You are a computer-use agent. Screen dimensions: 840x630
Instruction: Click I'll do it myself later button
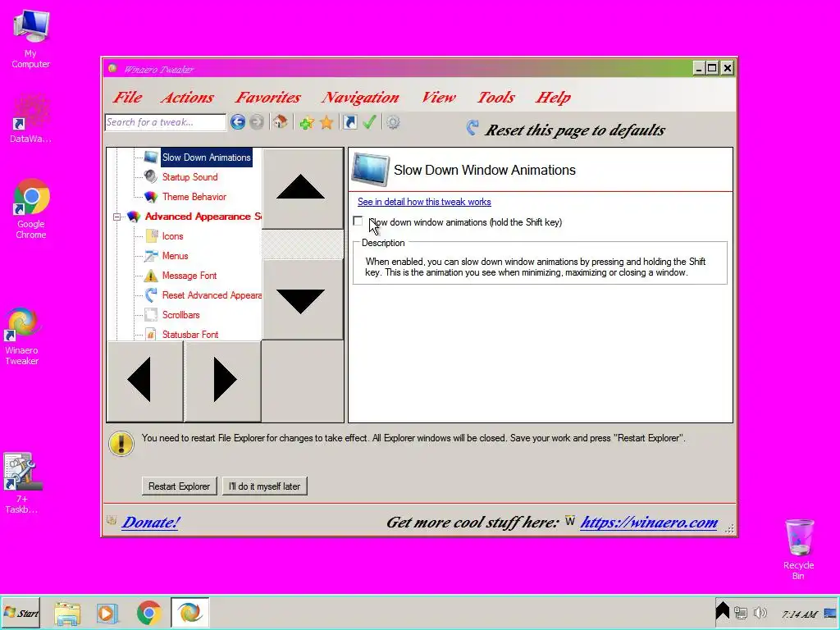(265, 486)
